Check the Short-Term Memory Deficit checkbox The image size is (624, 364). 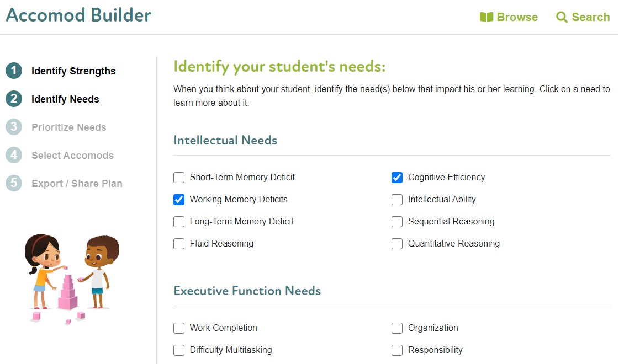(179, 178)
